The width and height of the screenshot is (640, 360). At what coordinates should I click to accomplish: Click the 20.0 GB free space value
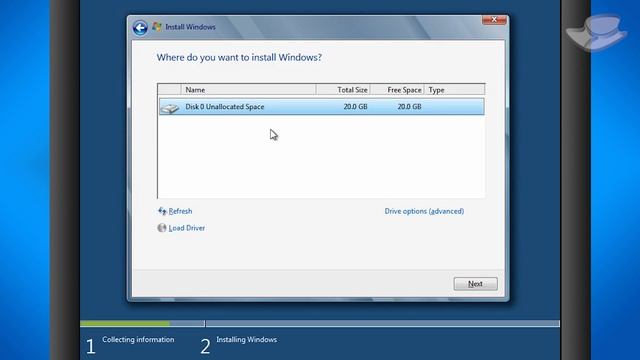(409, 107)
